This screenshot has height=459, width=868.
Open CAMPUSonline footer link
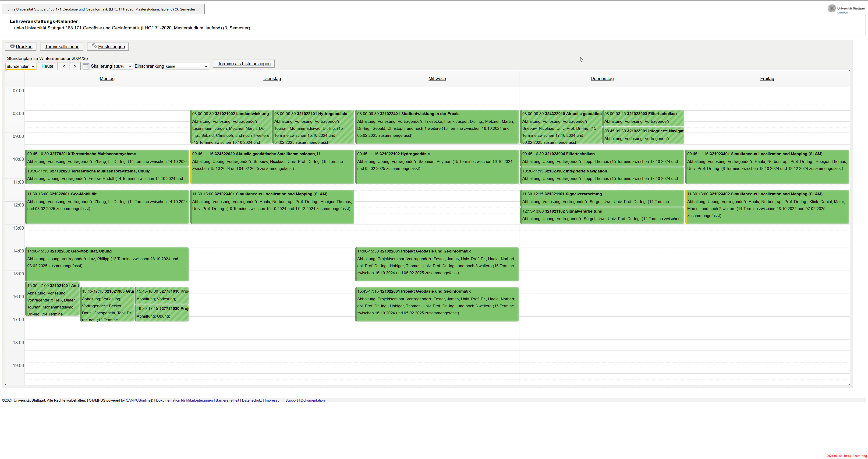pyautogui.click(x=138, y=400)
